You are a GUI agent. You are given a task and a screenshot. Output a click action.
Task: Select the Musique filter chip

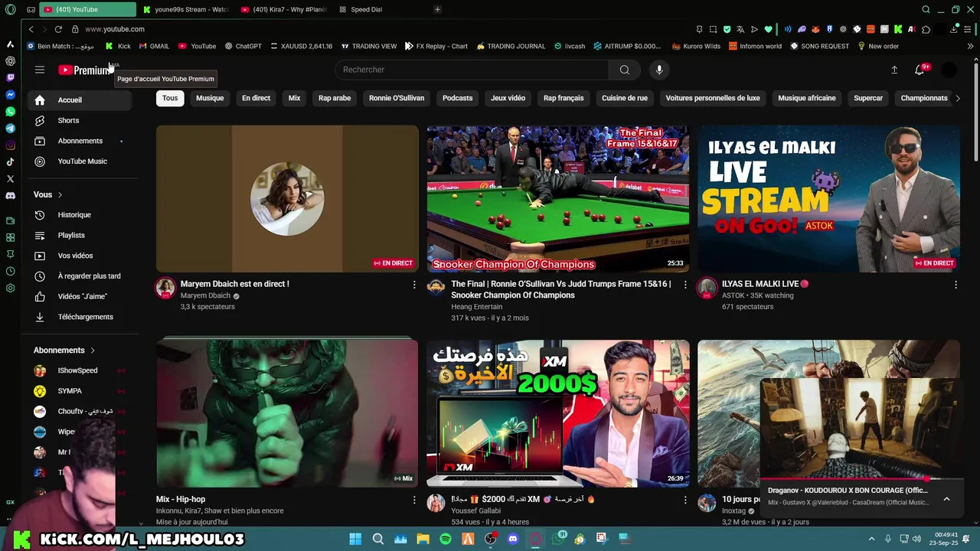coord(210,98)
